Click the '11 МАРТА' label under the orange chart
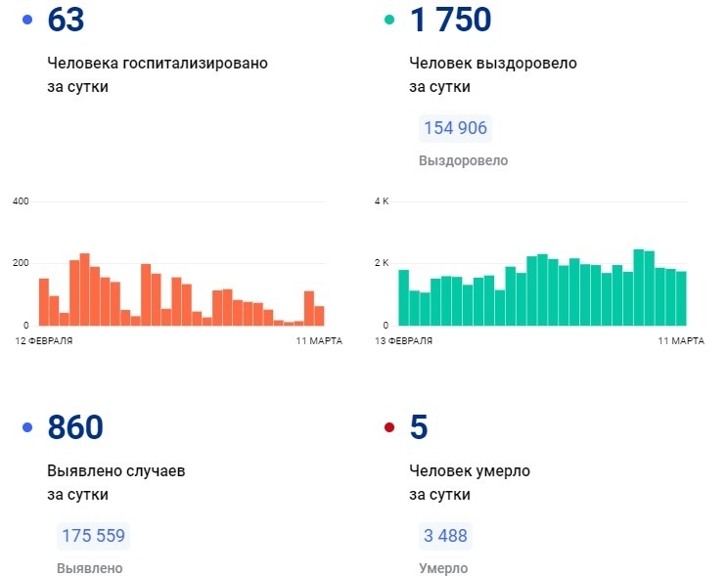 [x=318, y=340]
